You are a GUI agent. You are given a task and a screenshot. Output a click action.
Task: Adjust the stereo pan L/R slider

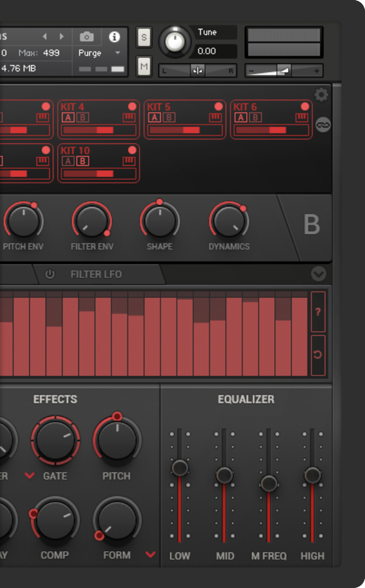tap(197, 70)
